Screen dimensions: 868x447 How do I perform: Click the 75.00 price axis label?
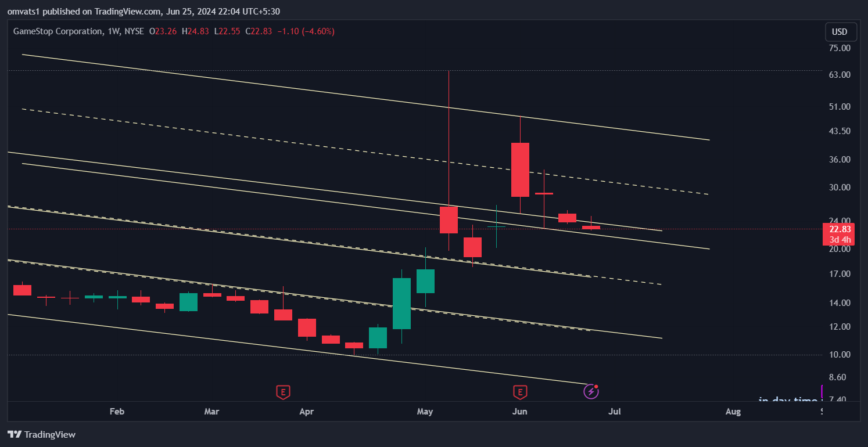[x=840, y=48]
